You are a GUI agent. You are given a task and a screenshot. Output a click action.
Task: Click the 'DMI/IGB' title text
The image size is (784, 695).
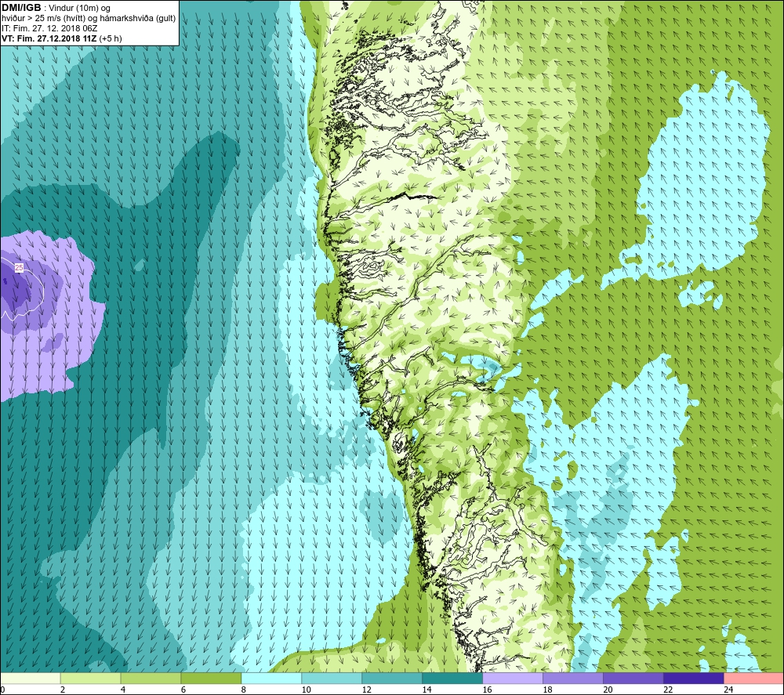21,8
